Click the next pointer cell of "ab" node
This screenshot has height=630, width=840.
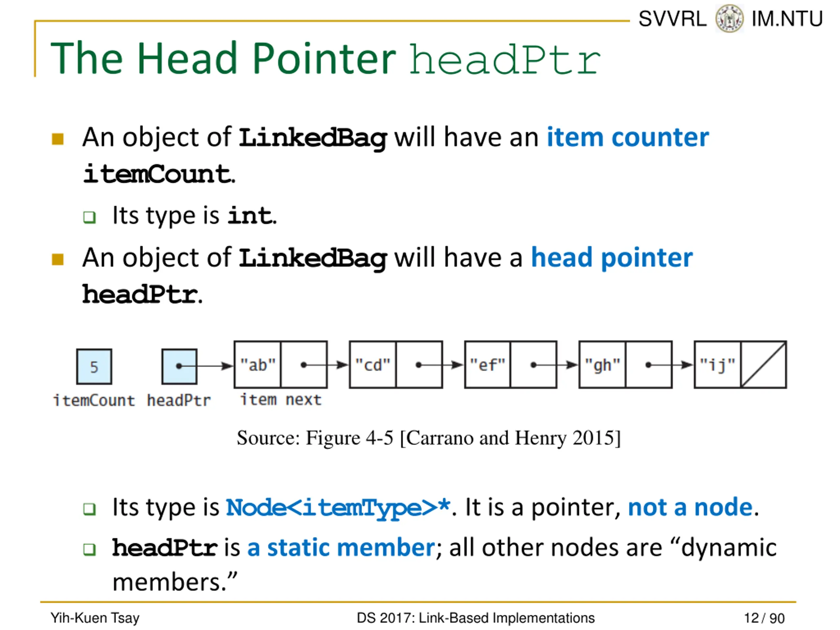(304, 365)
